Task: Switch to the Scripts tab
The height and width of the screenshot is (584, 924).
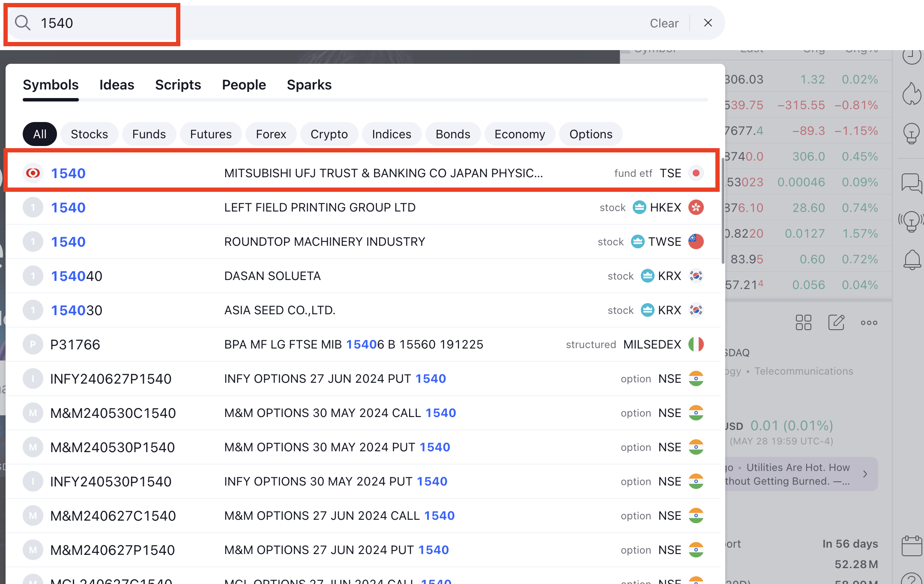Action: tap(178, 85)
